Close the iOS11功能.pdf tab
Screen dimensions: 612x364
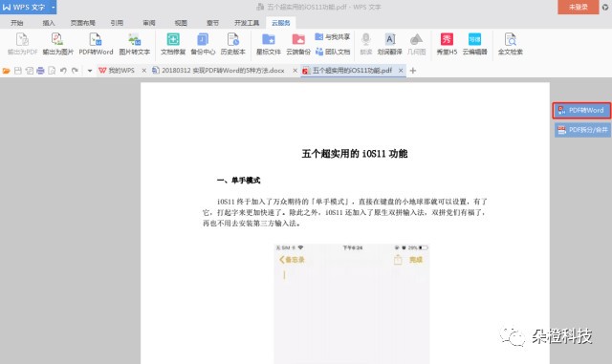(401, 71)
